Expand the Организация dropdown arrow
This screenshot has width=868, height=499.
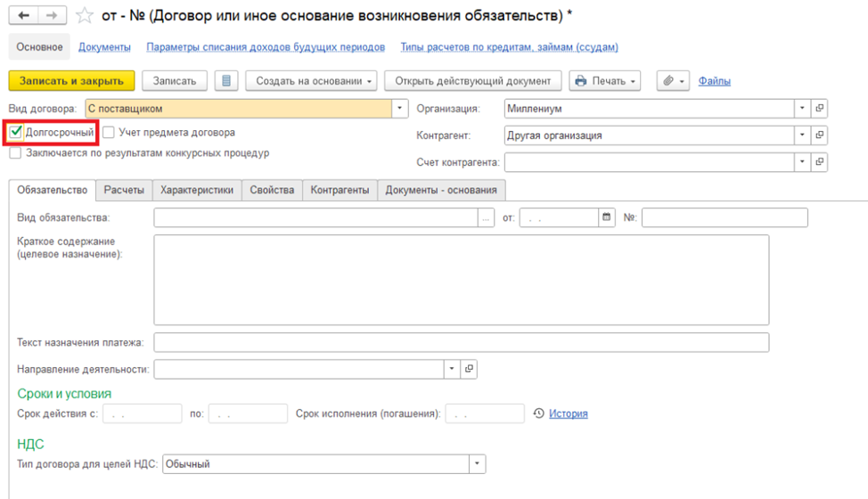802,109
